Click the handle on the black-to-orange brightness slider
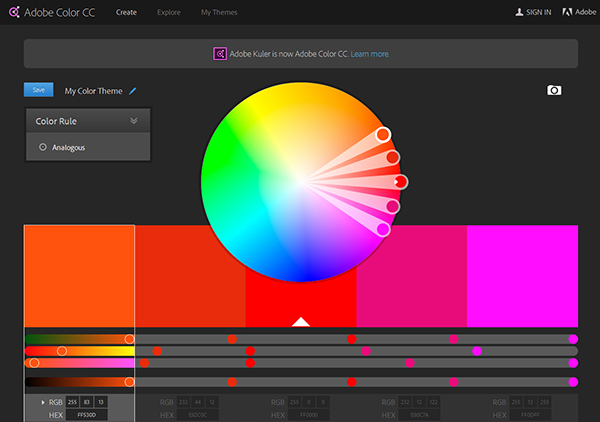This screenshot has height=422, width=600. point(129,381)
